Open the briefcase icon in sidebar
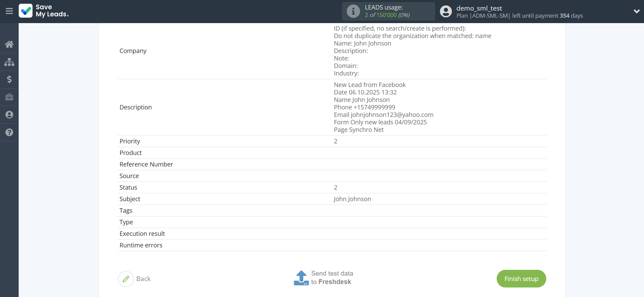644x297 pixels. coord(9,97)
